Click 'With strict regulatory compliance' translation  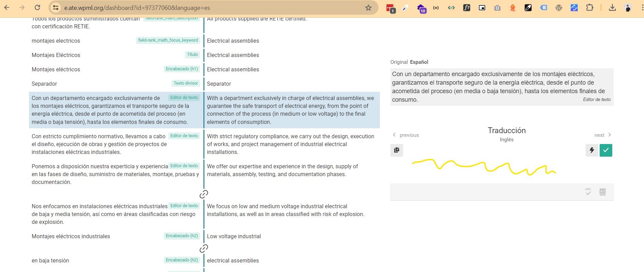(290, 144)
